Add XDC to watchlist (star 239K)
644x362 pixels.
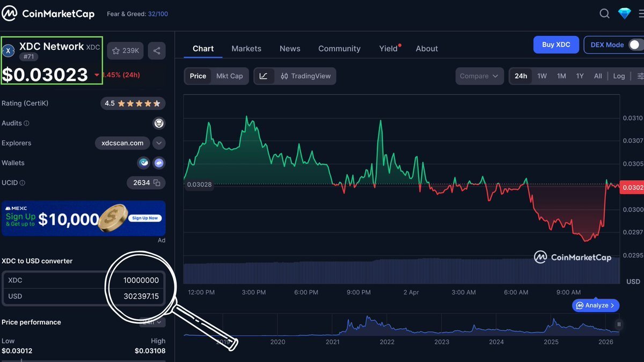click(x=126, y=50)
